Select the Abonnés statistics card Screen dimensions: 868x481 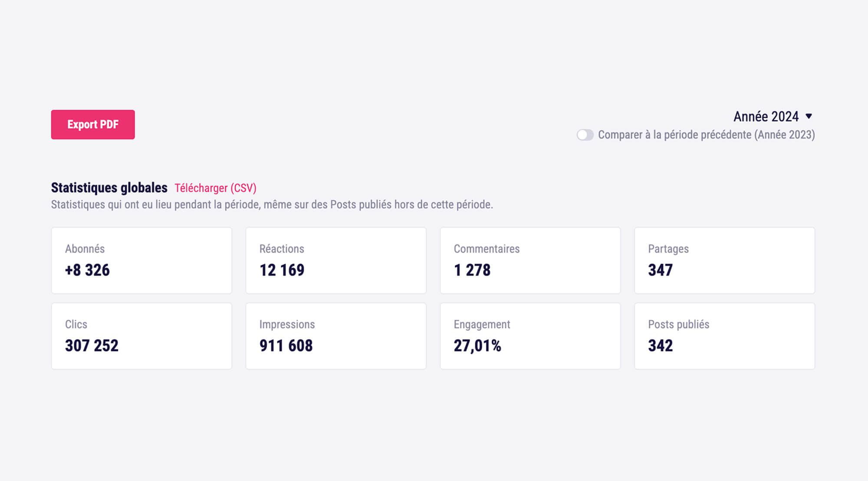pyautogui.click(x=141, y=260)
